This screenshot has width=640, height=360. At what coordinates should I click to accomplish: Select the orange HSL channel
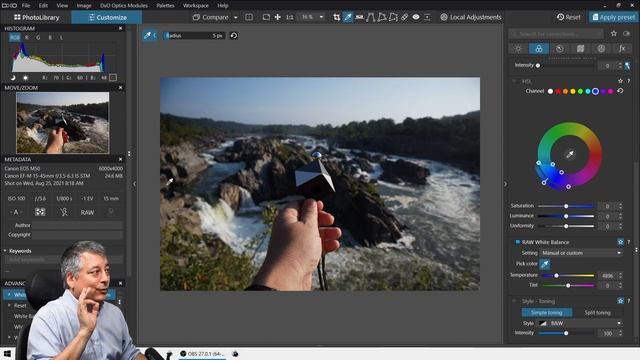pos(565,91)
